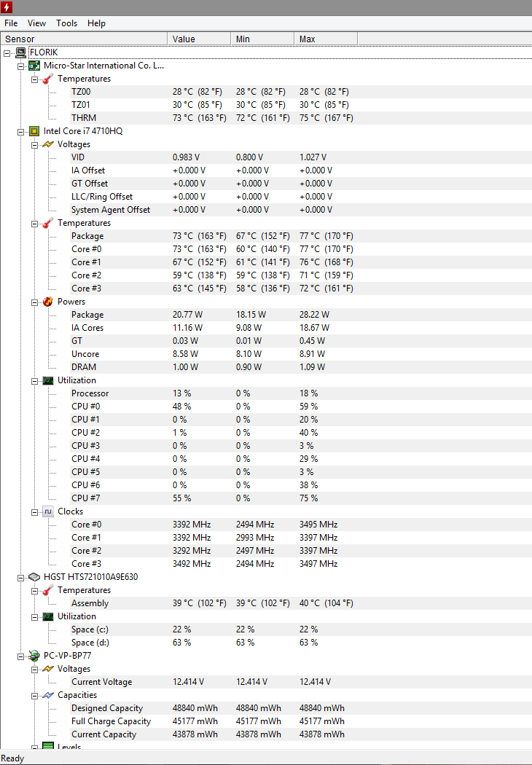
Task: Open the Tools menu
Action: coord(66,23)
